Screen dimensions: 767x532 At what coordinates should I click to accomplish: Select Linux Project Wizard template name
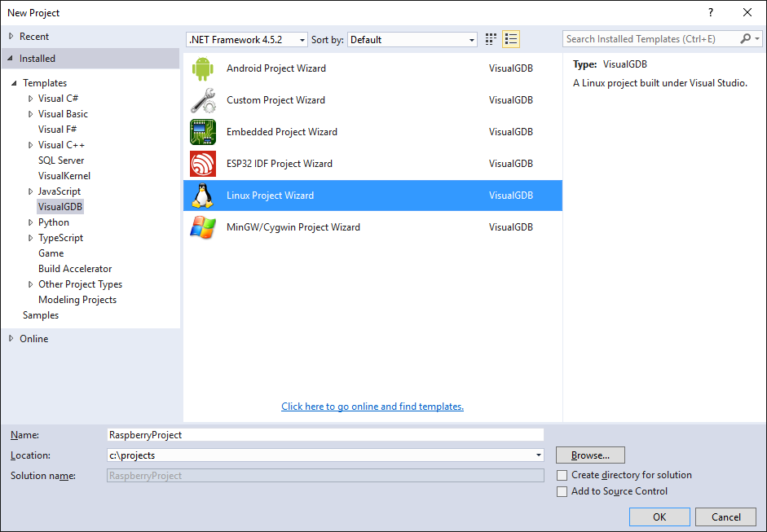[x=270, y=196]
